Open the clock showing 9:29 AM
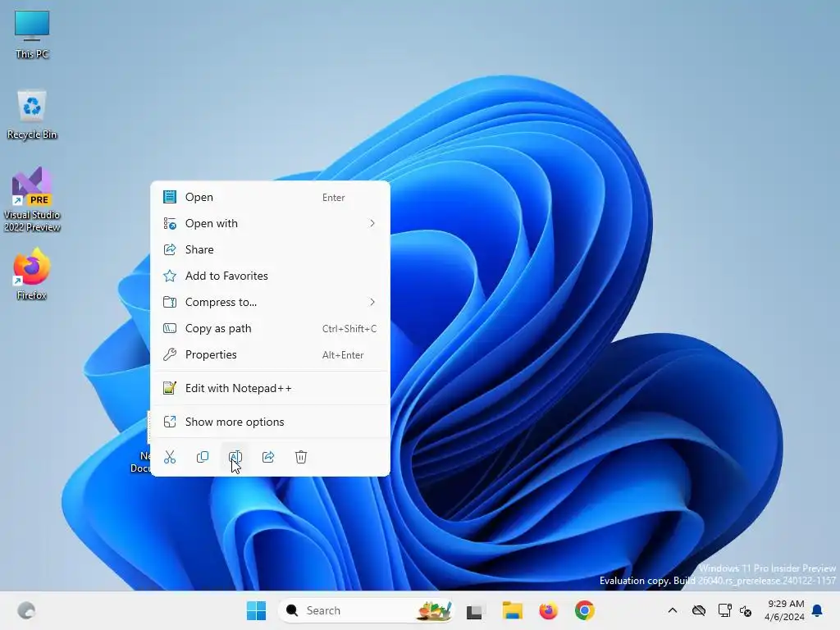Image resolution: width=840 pixels, height=630 pixels. point(784,610)
